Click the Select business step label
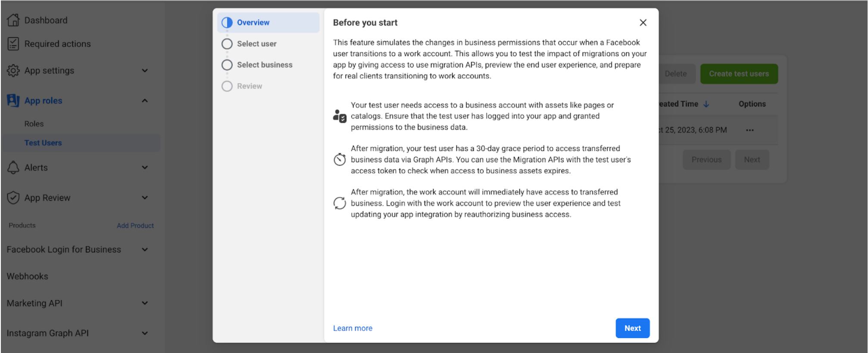 click(265, 65)
